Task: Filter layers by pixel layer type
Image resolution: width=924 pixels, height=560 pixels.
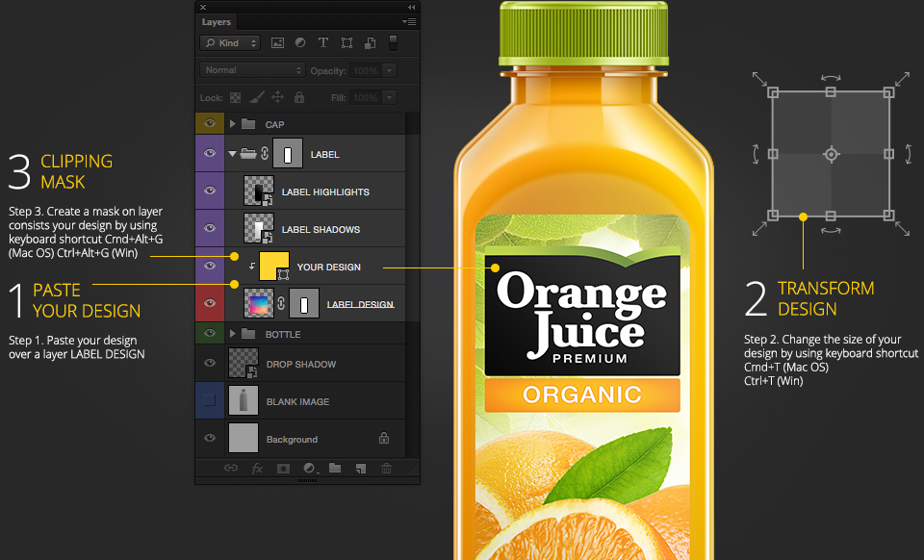Action: click(277, 43)
